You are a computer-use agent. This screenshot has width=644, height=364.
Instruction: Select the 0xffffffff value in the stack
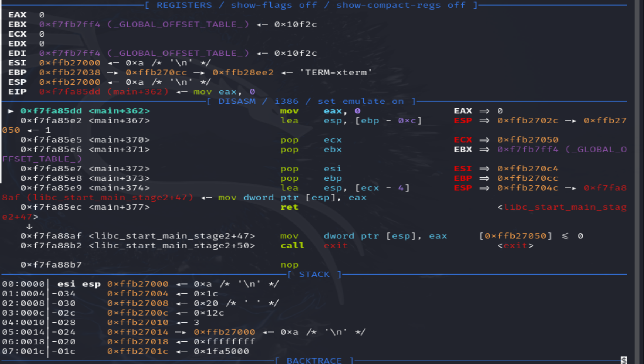(x=224, y=341)
